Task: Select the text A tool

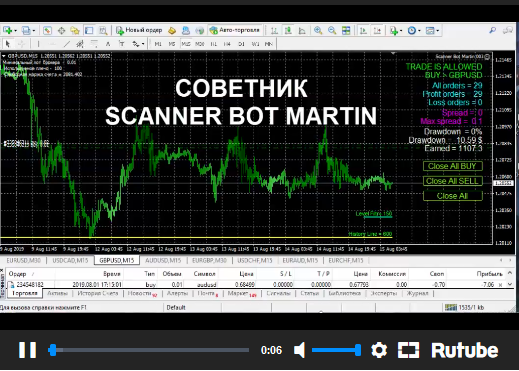Action: (108, 44)
